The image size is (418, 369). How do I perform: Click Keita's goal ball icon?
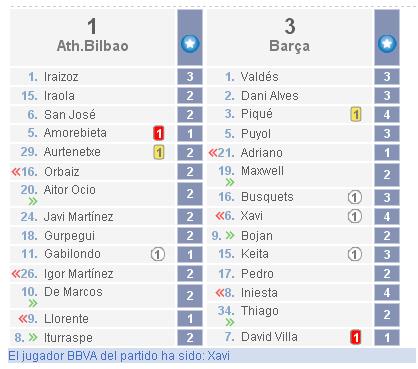coord(355,254)
